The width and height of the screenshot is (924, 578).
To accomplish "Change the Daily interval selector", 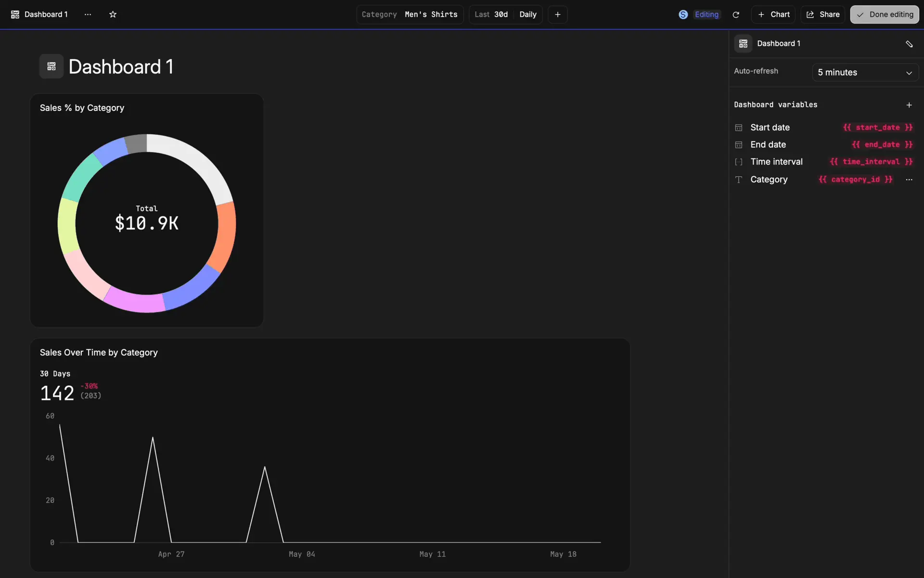I will [528, 14].
